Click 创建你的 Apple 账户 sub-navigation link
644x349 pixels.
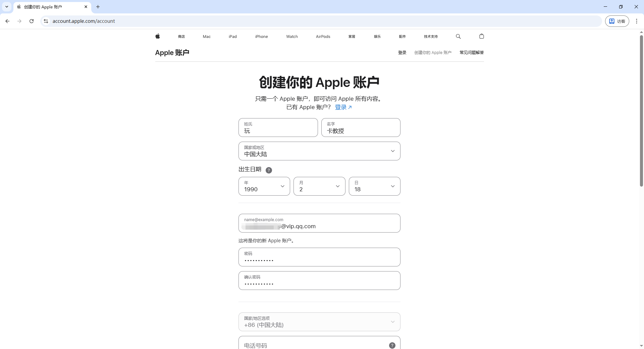pyautogui.click(x=433, y=53)
